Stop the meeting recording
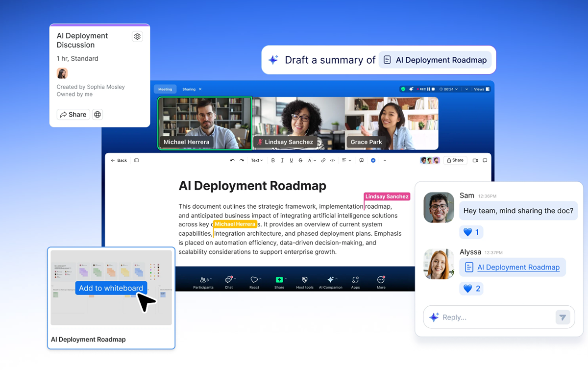 point(433,89)
